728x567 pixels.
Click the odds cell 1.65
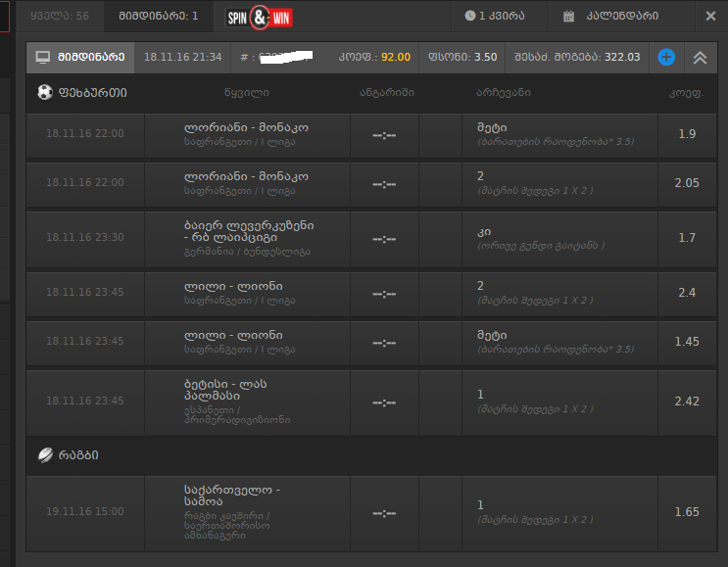[687, 512]
